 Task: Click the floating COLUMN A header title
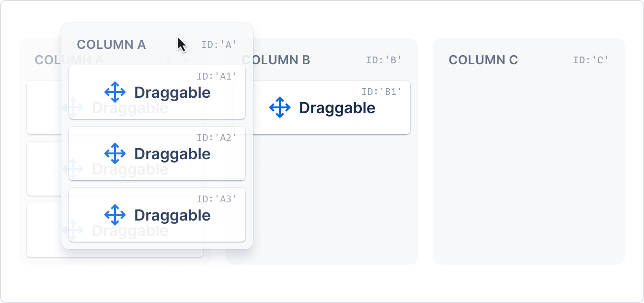pyautogui.click(x=111, y=45)
